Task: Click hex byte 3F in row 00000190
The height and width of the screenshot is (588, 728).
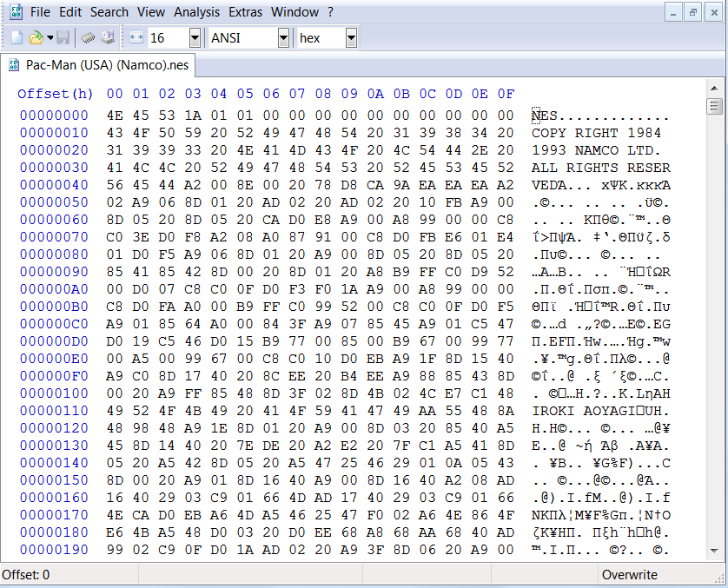Action: 375,550
